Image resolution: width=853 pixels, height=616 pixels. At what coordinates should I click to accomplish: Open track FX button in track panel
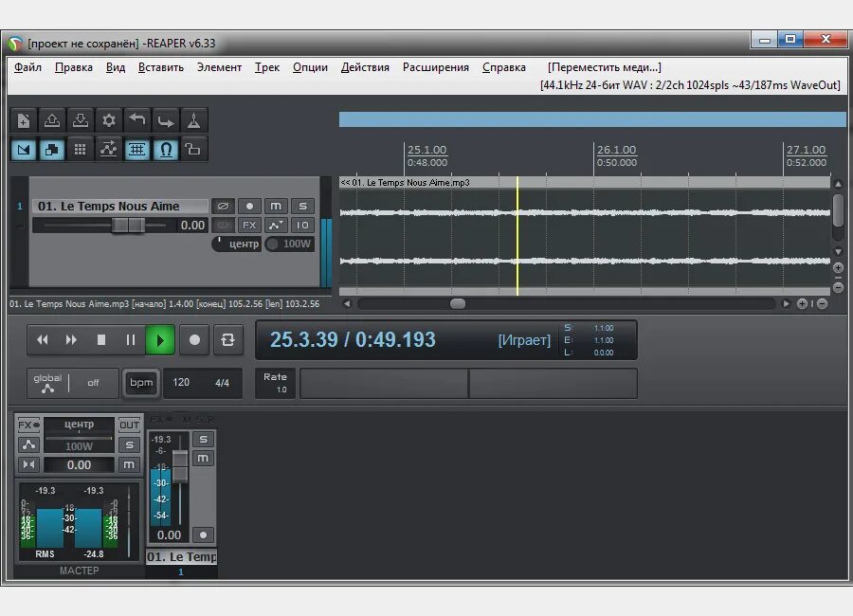tap(249, 226)
